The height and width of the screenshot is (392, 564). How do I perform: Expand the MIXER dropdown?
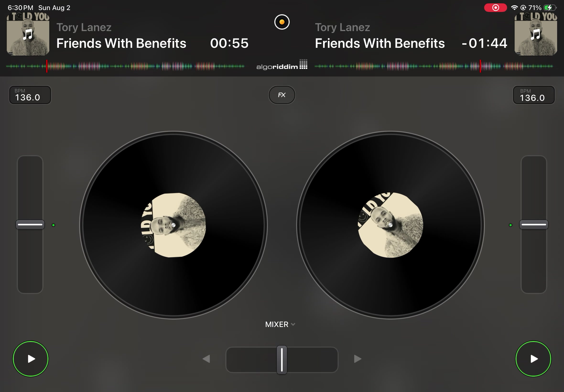(x=280, y=324)
